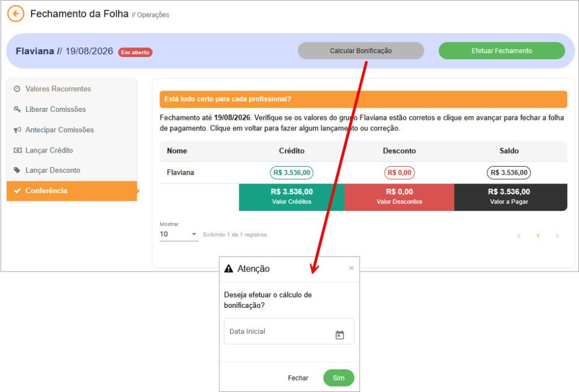
Task: Click the Calcular Bonificação button
Action: (361, 51)
